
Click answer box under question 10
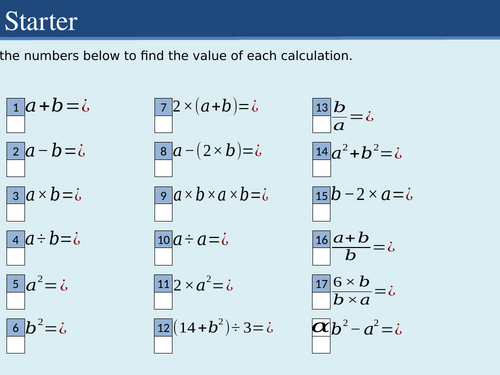[163, 257]
